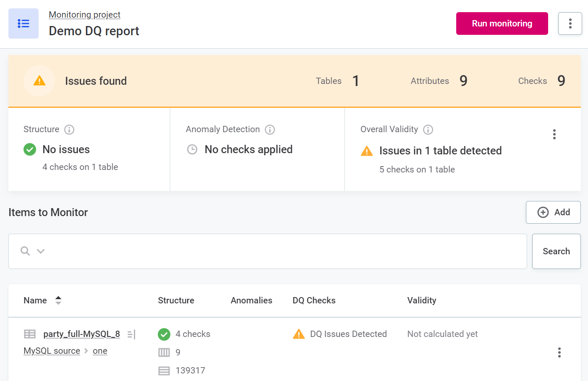
Task: Click the 'DQ Issues Detected' text
Action: coord(348,334)
